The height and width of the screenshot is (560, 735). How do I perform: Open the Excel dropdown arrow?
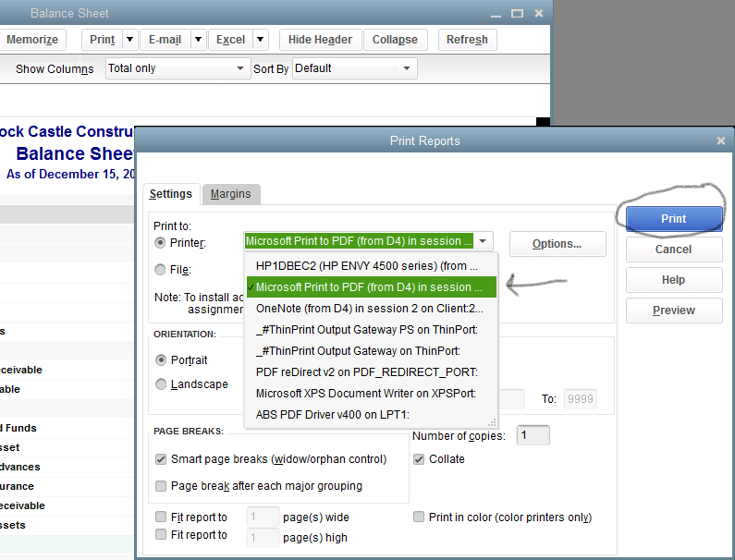click(x=260, y=40)
